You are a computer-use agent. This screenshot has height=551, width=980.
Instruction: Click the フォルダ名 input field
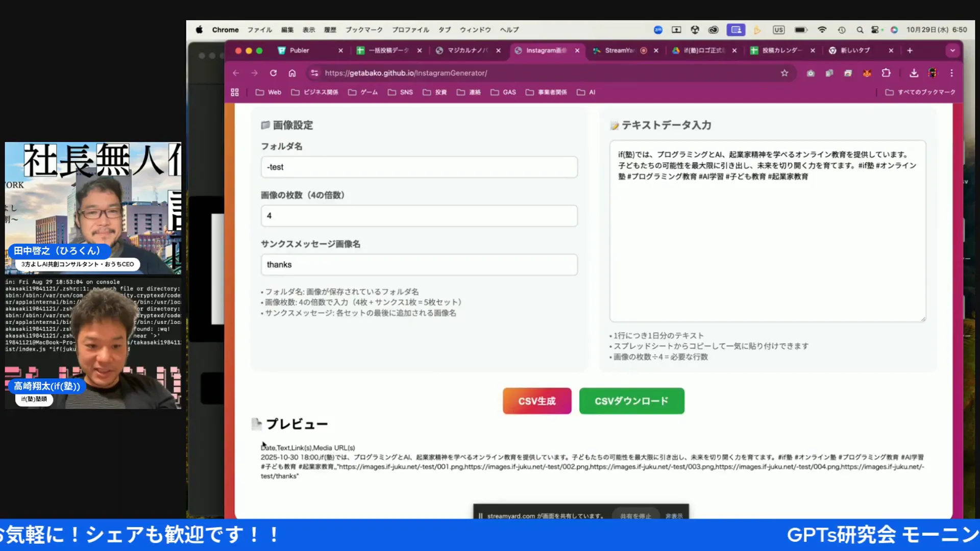coord(419,167)
